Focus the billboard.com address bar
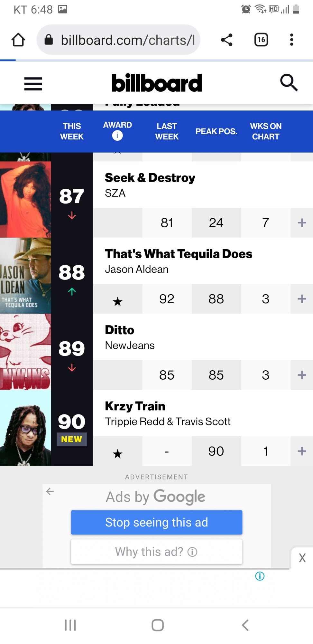 [x=128, y=40]
